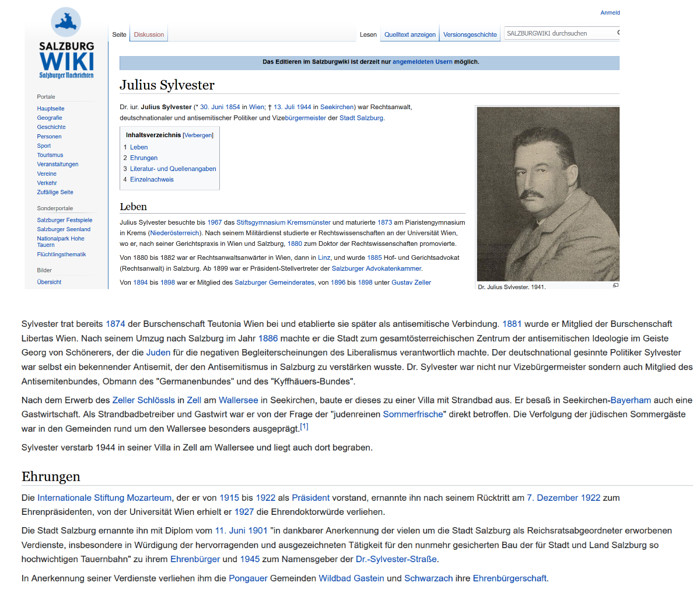Click the enlarge icon under the portrait
This screenshot has height=589, width=700.
[615, 285]
